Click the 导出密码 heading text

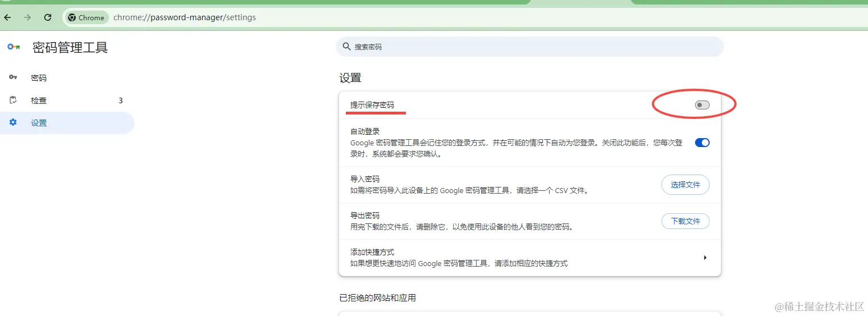pos(365,216)
